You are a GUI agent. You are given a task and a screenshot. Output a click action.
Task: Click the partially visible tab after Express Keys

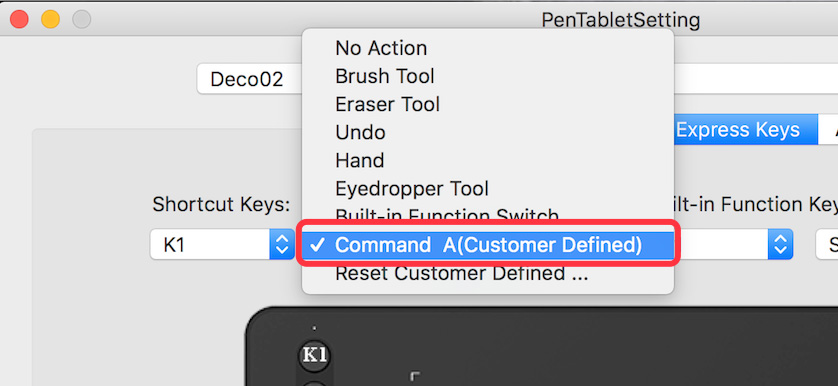point(828,129)
